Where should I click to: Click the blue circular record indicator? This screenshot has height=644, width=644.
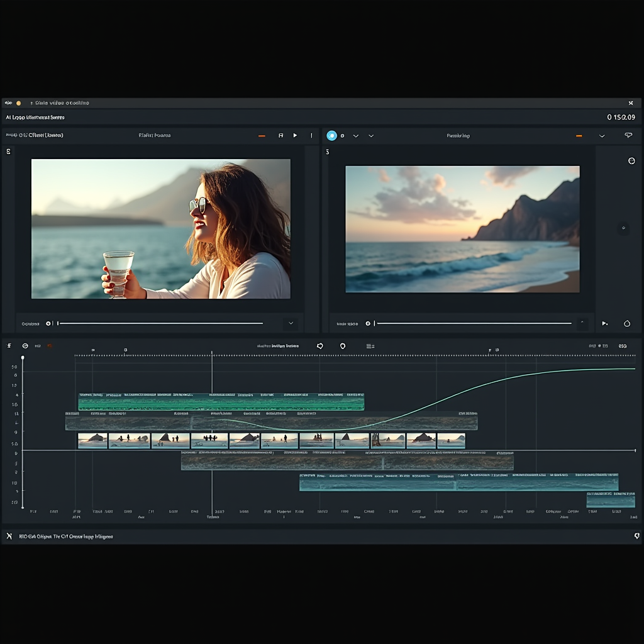[331, 135]
